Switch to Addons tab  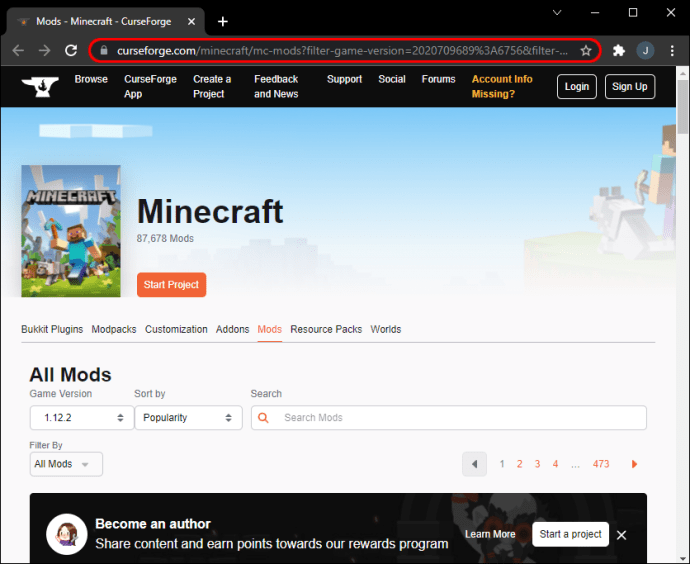click(x=232, y=330)
